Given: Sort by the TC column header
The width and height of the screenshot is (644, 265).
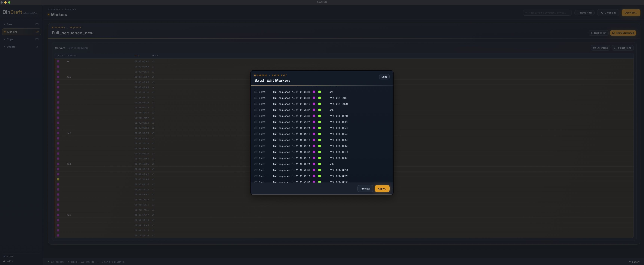Looking at the screenshot, I should click(x=137, y=56).
